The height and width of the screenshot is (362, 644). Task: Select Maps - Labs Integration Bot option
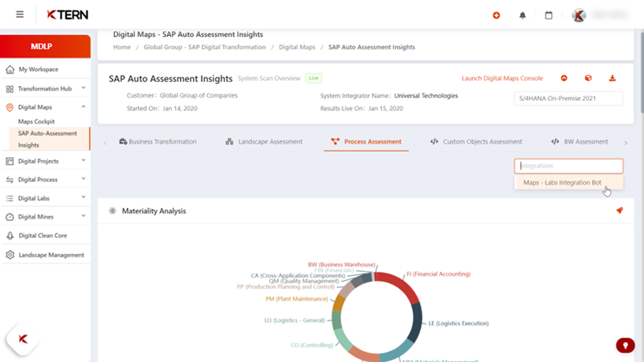coord(569,183)
